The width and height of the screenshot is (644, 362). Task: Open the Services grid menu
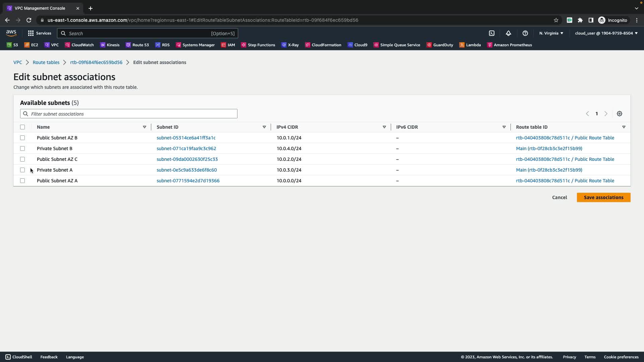coord(40,33)
